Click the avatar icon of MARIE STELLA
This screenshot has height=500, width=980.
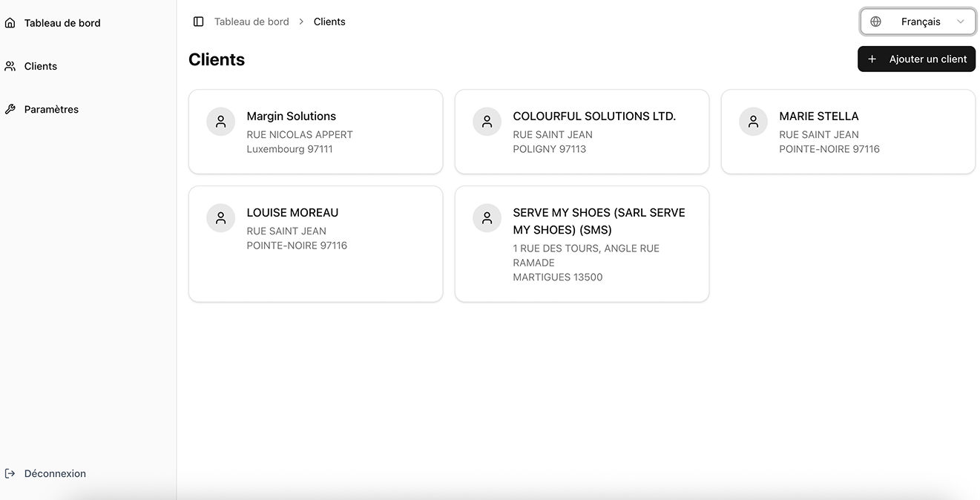(x=753, y=122)
